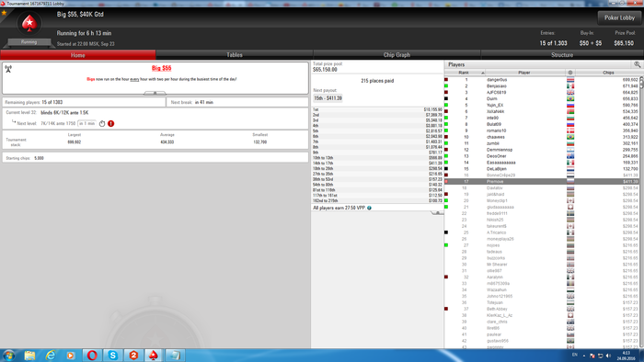Open Windows Media Player taskbar icon
The width and height of the screenshot is (644, 362).
pyautogui.click(x=71, y=356)
